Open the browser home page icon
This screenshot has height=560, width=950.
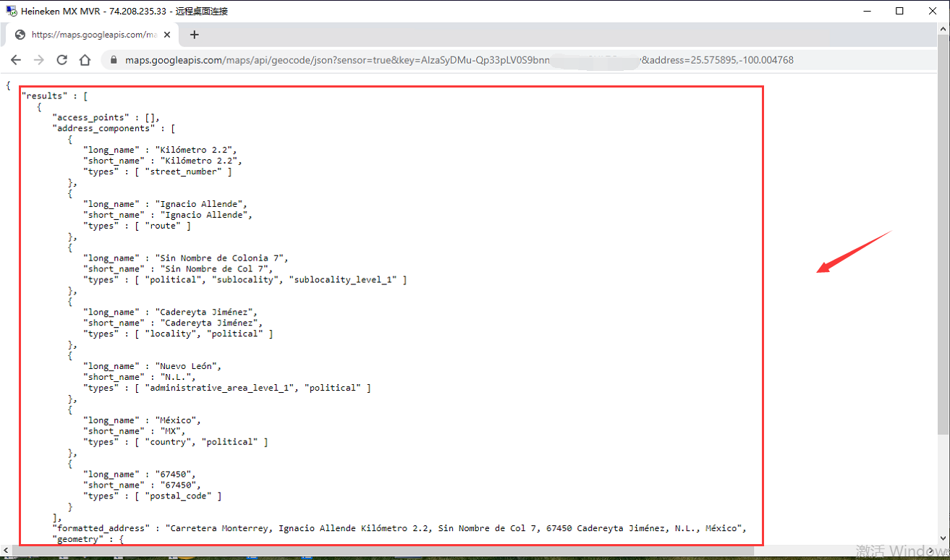pyautogui.click(x=85, y=60)
